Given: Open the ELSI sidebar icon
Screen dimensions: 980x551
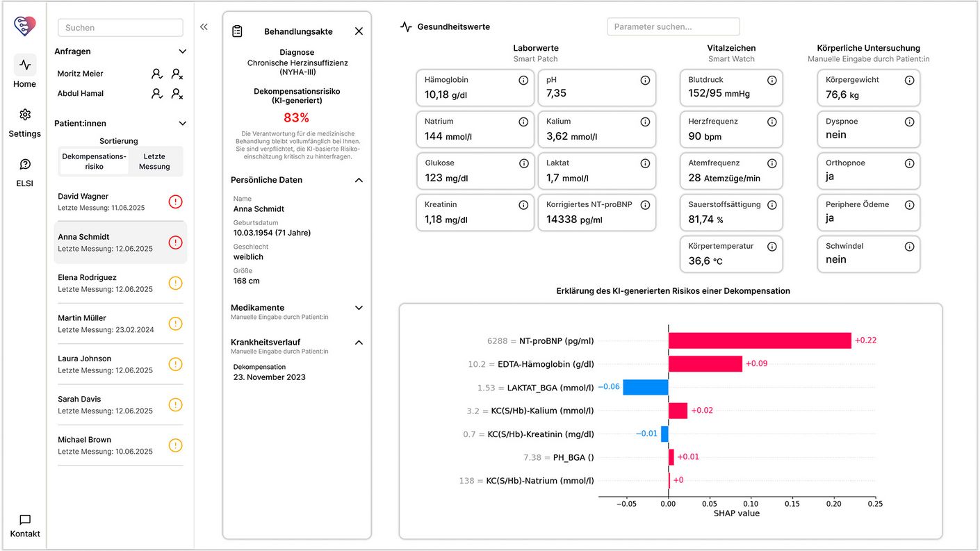Looking at the screenshot, I should [x=25, y=165].
